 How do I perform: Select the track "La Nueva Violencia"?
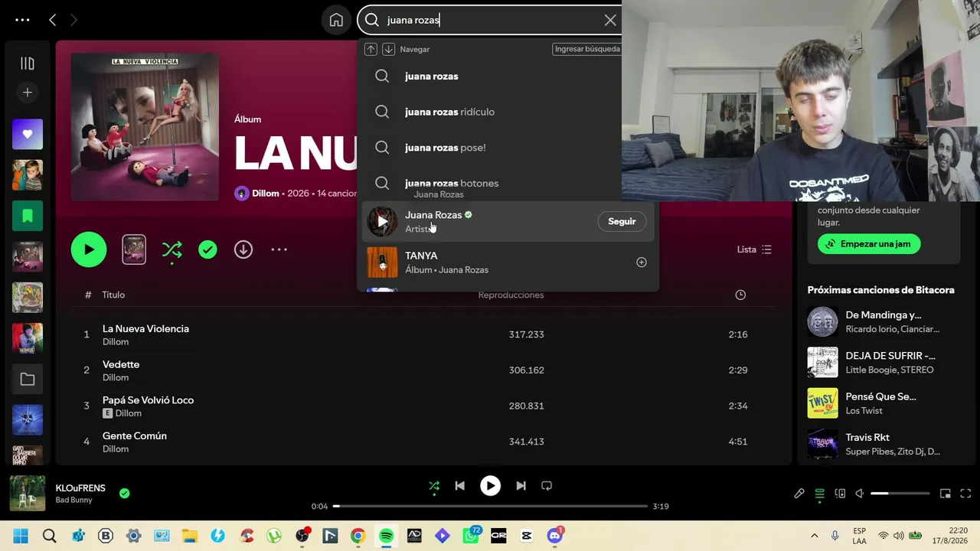click(x=145, y=328)
